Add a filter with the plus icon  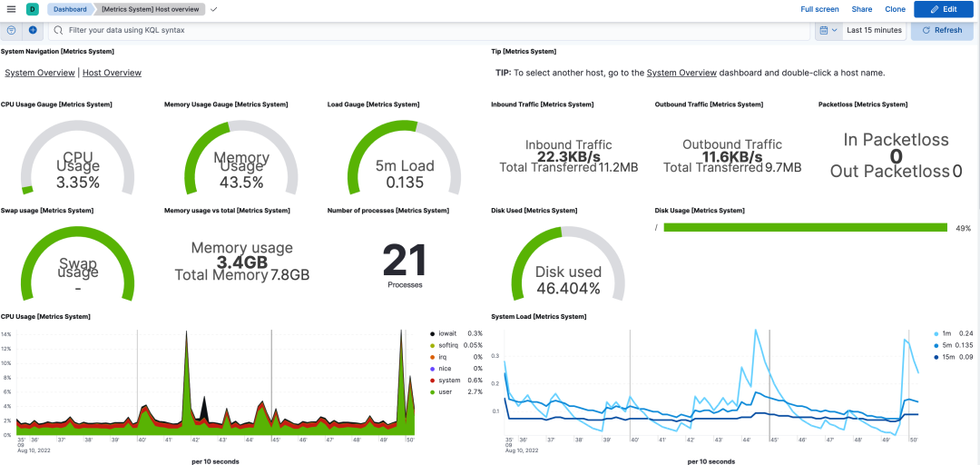[x=33, y=30]
